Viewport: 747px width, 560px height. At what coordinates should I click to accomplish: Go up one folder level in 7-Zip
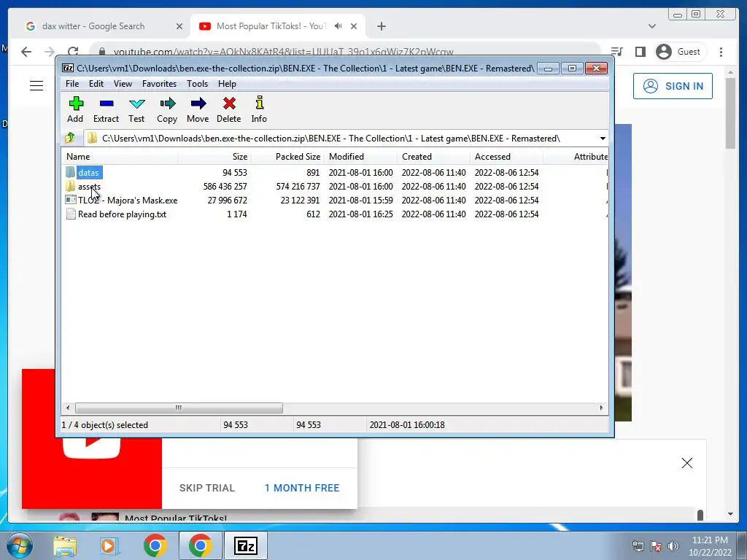coord(70,138)
